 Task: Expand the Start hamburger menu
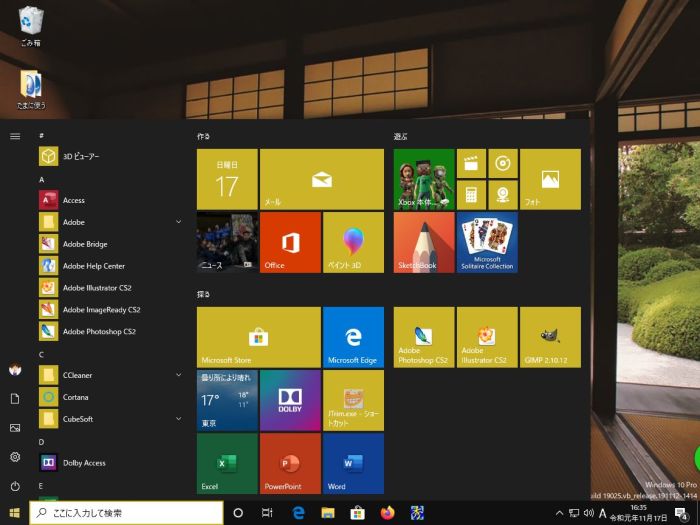(x=15, y=136)
